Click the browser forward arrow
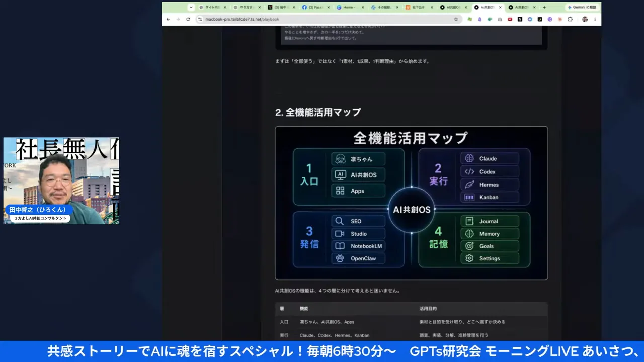 (178, 19)
